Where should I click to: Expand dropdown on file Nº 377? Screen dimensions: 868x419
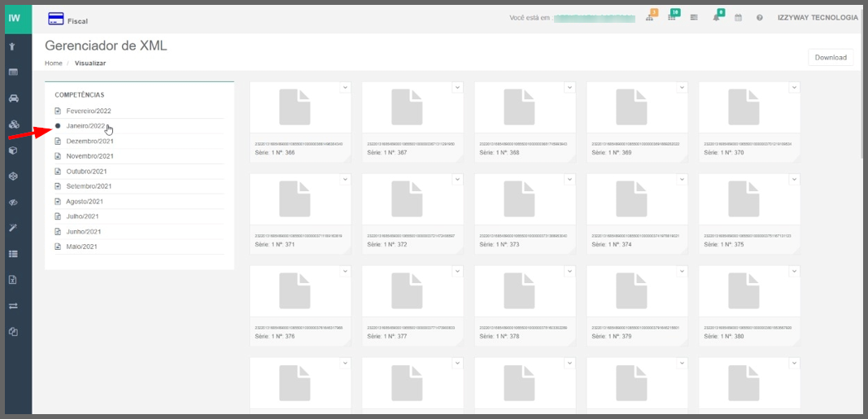(456, 272)
